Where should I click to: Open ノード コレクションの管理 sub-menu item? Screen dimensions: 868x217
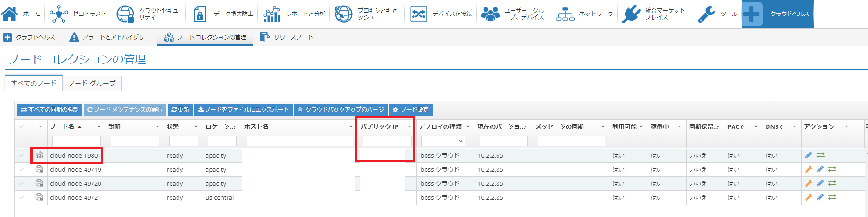[205, 37]
